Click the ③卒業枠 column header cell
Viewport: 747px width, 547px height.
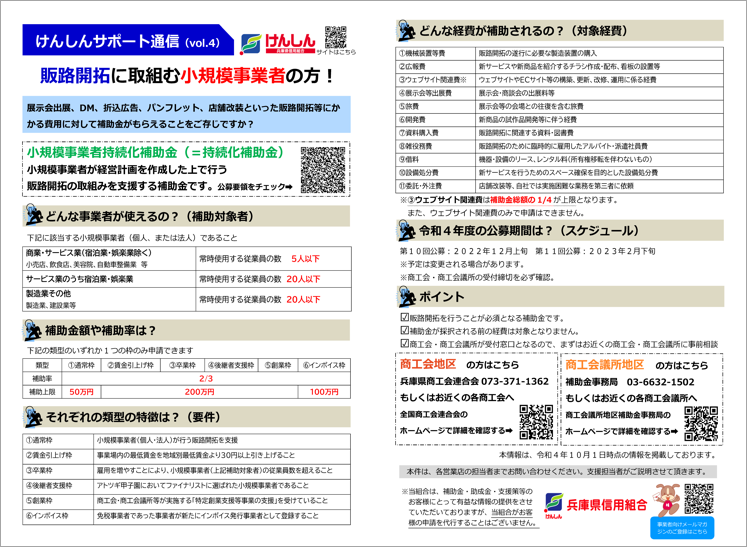pyautogui.click(x=182, y=365)
